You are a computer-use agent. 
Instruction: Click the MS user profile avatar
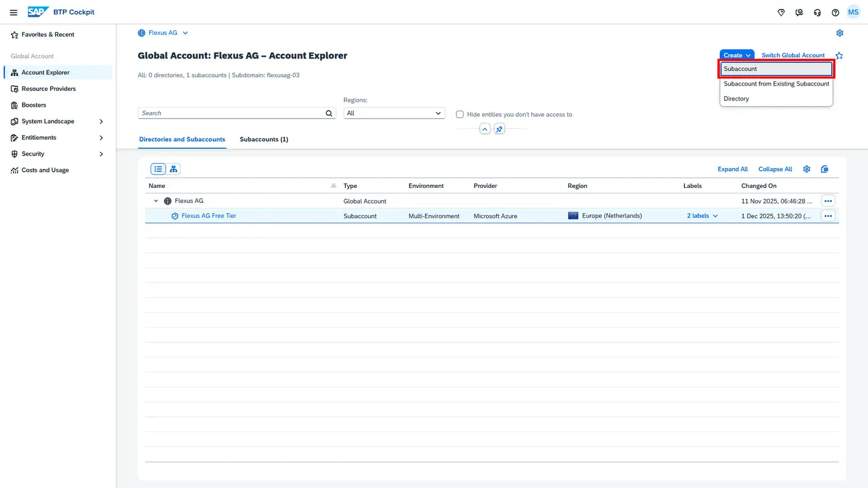point(853,13)
